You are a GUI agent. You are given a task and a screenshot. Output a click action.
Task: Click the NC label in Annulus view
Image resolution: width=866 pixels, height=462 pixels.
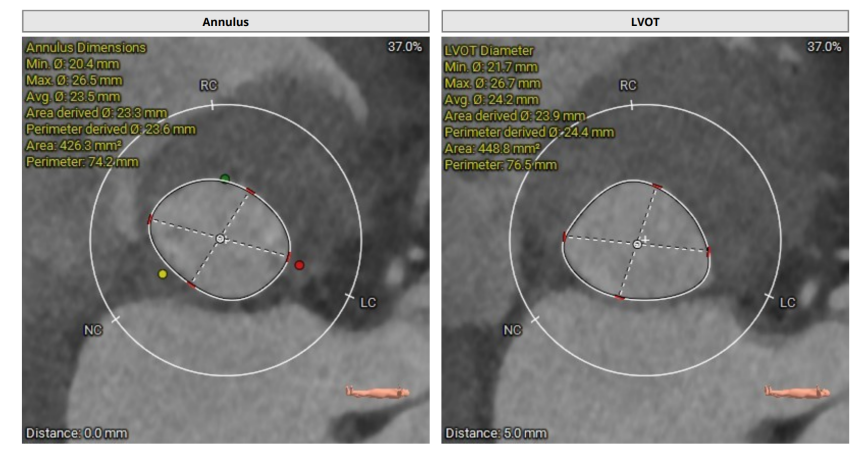coord(93,330)
